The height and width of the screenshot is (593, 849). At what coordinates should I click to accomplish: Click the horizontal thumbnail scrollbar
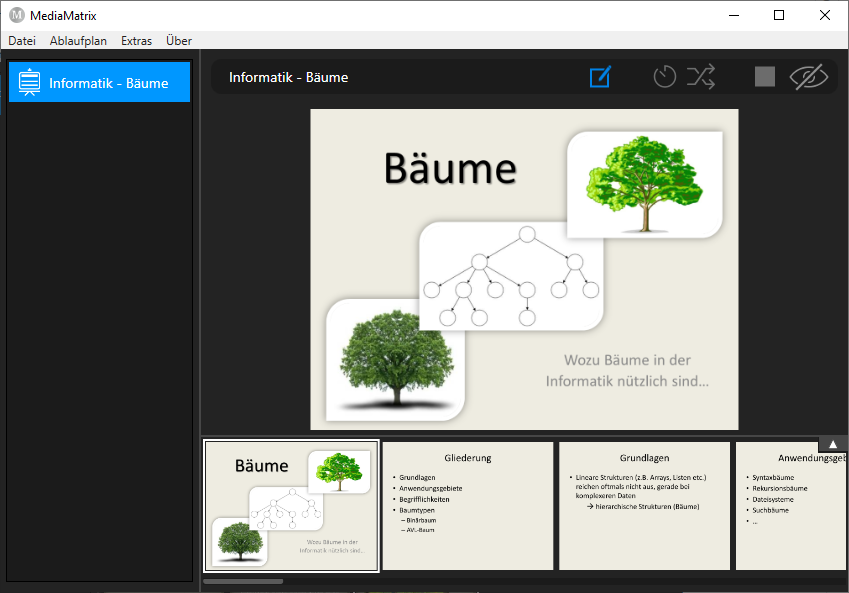pos(243,581)
